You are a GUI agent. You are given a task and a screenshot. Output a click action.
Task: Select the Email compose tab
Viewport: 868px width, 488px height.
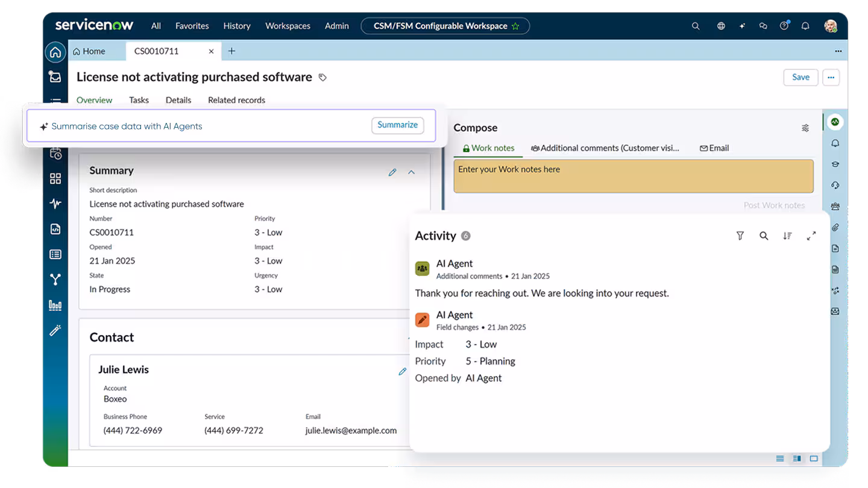[714, 148]
